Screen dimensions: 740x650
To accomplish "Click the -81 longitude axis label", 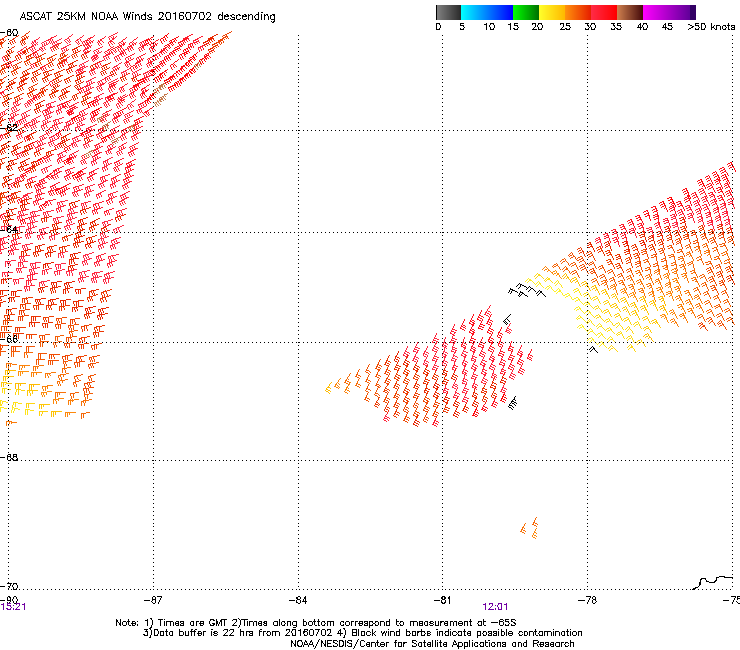I will [442, 600].
